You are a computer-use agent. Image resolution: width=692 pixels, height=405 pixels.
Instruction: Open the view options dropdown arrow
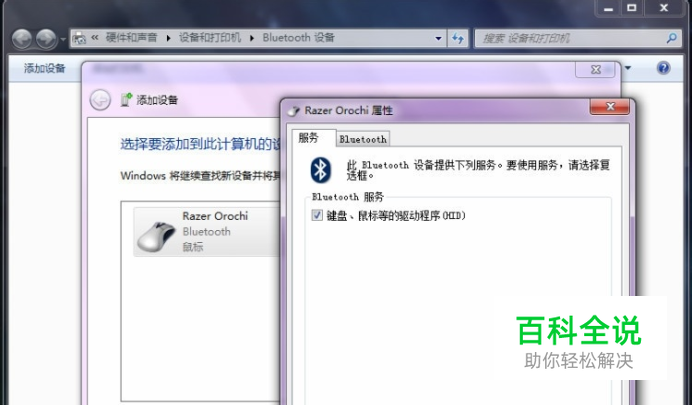[x=628, y=68]
